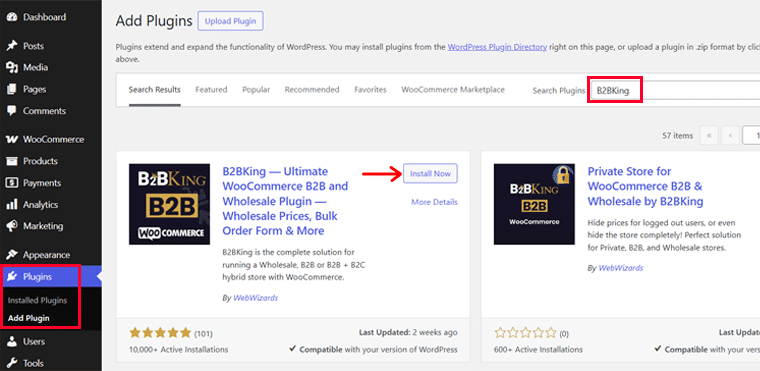Open WebWizards author link under B2BKing Ultimate

[x=255, y=298]
